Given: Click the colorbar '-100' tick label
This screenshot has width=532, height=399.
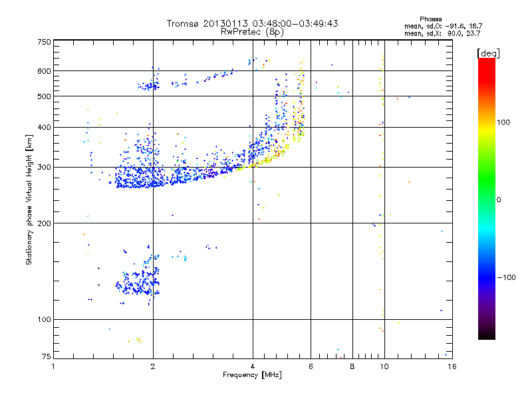Looking at the screenshot, I should (506, 277).
